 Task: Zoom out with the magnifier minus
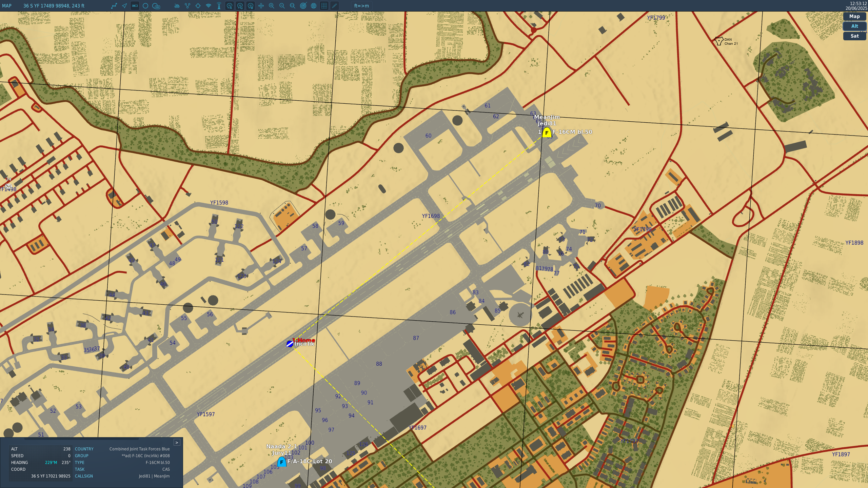point(282,6)
